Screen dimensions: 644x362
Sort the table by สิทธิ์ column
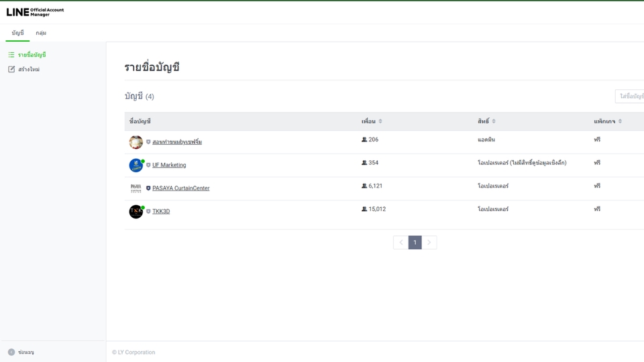click(486, 121)
